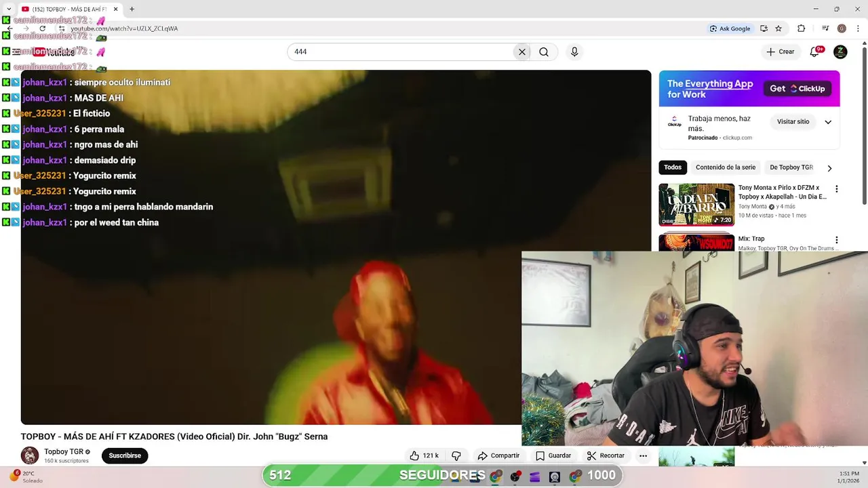This screenshot has width=868, height=488.
Task: Click the 444 search input field
Action: (x=402, y=52)
